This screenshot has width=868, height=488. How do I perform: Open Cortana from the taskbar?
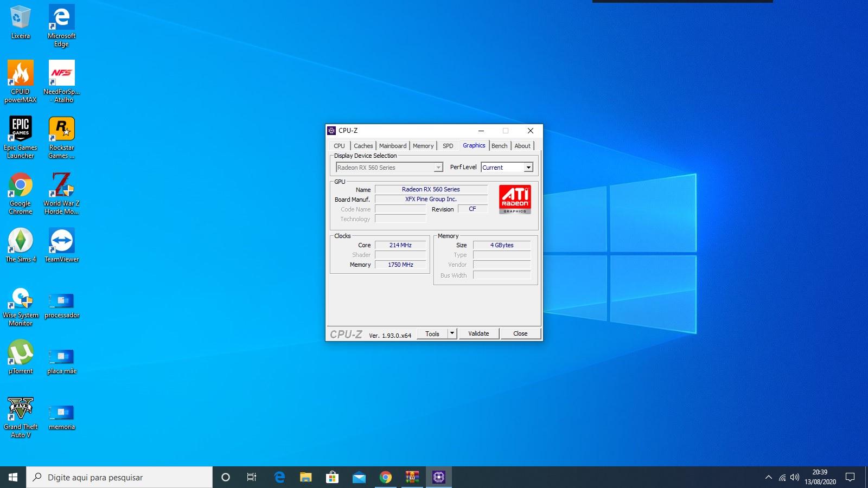click(x=226, y=477)
